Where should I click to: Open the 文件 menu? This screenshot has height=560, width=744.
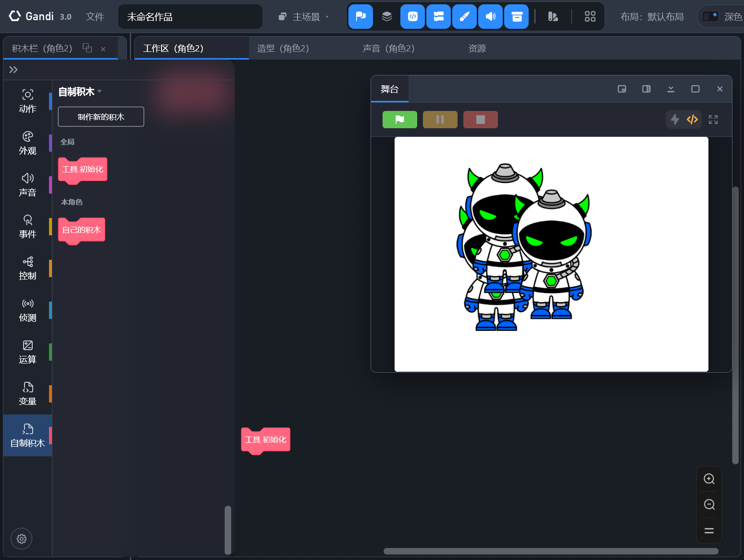[x=95, y=17]
